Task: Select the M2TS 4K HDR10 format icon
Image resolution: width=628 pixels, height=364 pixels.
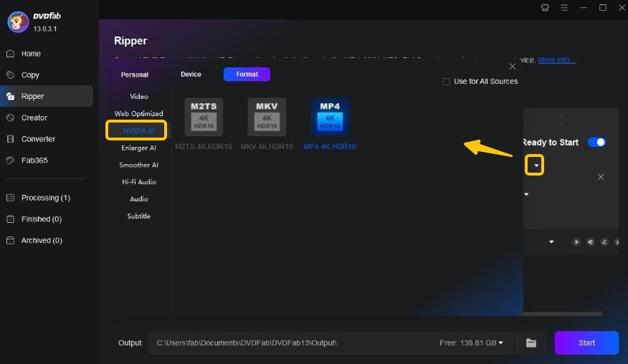Action: (x=204, y=117)
